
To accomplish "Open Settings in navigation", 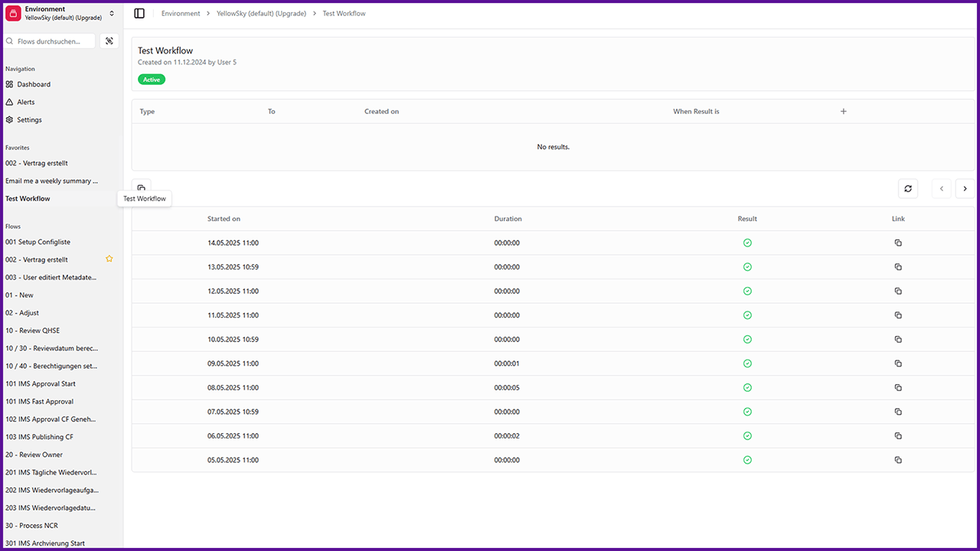I will pos(29,120).
